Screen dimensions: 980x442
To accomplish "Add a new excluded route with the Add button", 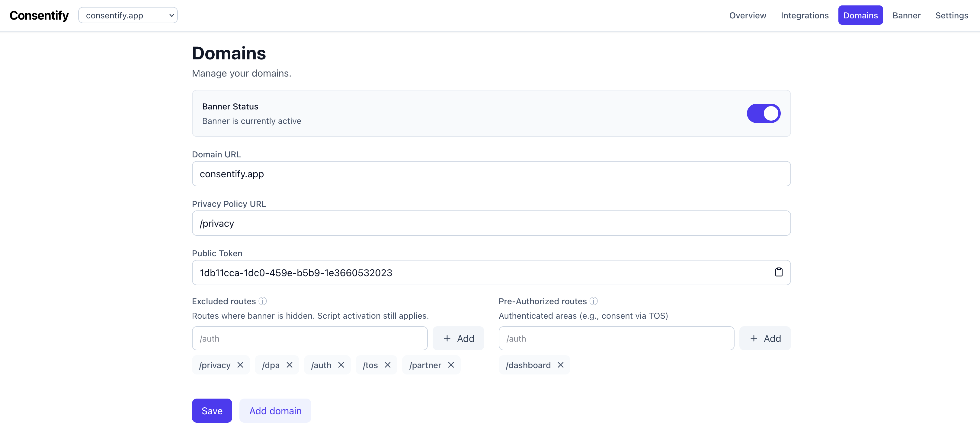I will tap(458, 338).
